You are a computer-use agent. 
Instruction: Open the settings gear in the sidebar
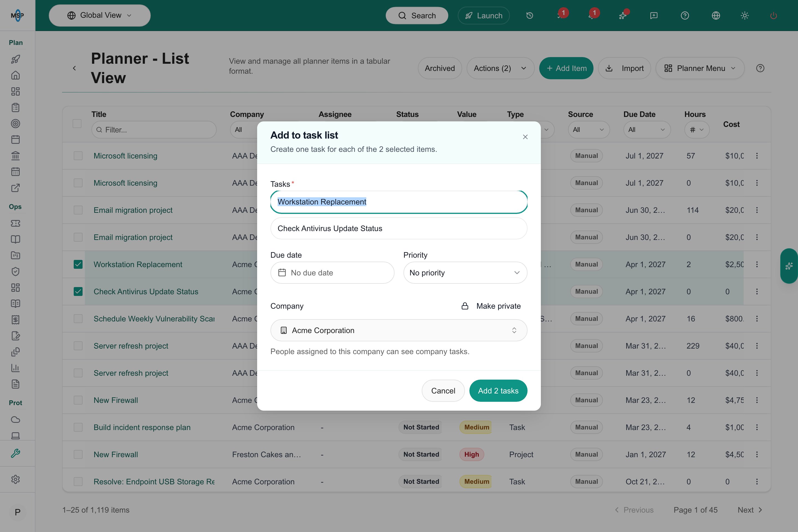pos(15,479)
